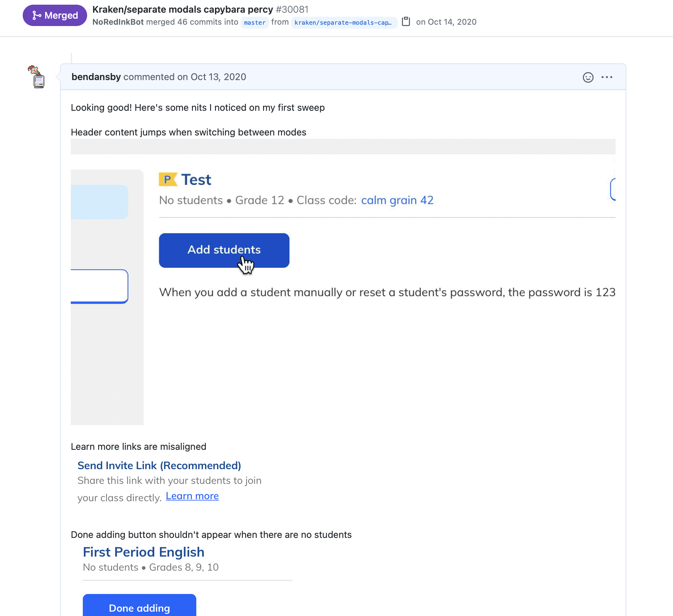The image size is (673, 616).
Task: Click the copy branch name clipboard icon
Action: pyautogui.click(x=406, y=22)
